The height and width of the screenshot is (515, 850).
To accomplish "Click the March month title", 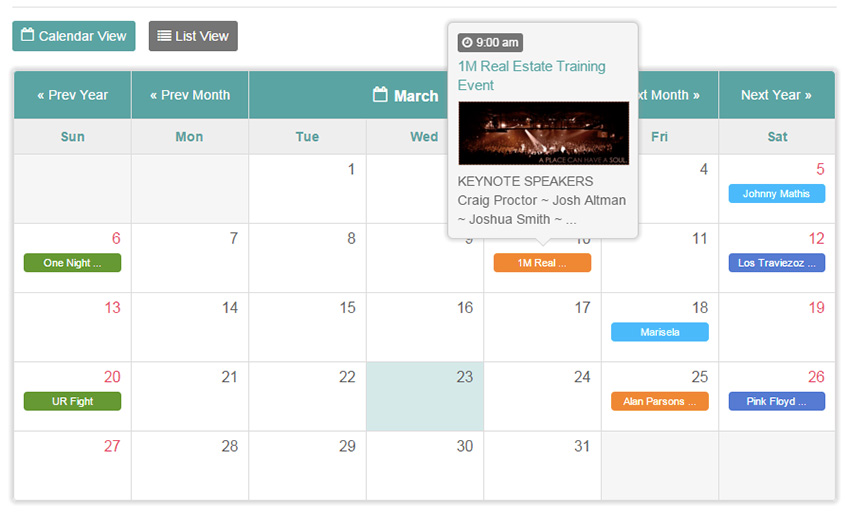I will (x=416, y=96).
